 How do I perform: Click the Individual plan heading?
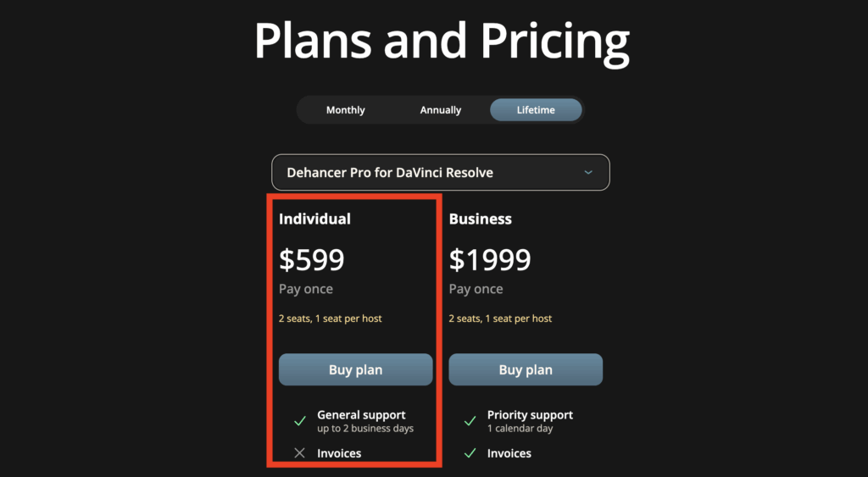tap(314, 219)
